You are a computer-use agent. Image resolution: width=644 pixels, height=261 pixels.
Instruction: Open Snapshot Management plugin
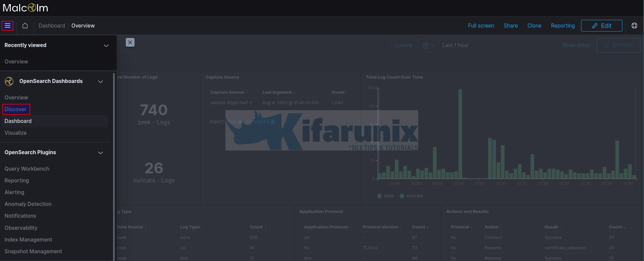(x=33, y=252)
